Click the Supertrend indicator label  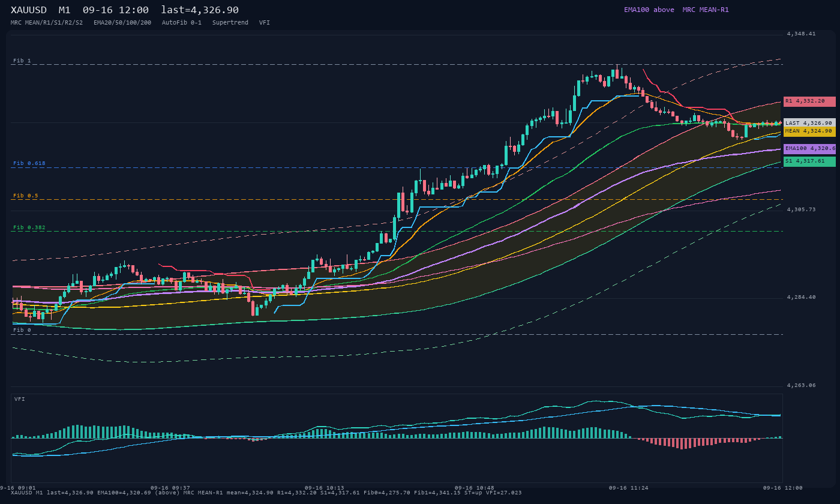tap(230, 23)
